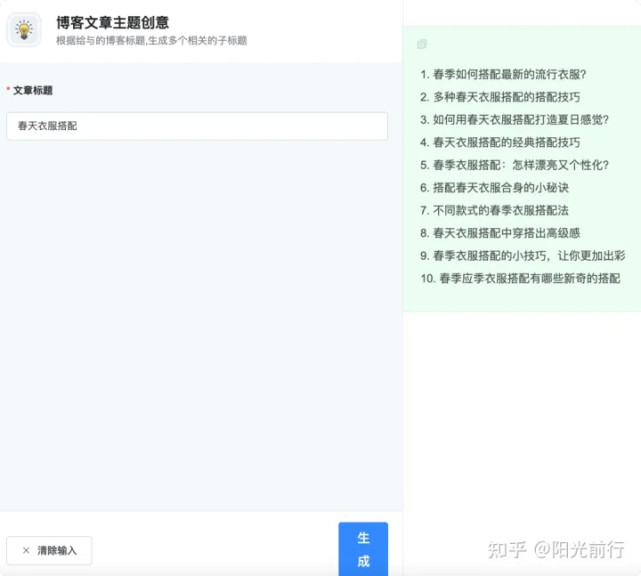Click the X icon in 清除输入 button
The width and height of the screenshot is (641, 576).
coord(26,550)
